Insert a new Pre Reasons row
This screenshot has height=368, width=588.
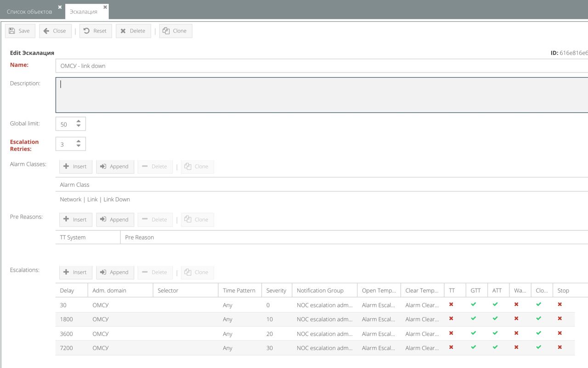coord(76,219)
